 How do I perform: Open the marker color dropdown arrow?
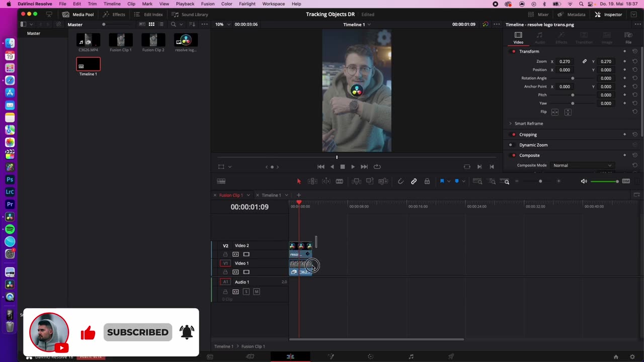(463, 182)
